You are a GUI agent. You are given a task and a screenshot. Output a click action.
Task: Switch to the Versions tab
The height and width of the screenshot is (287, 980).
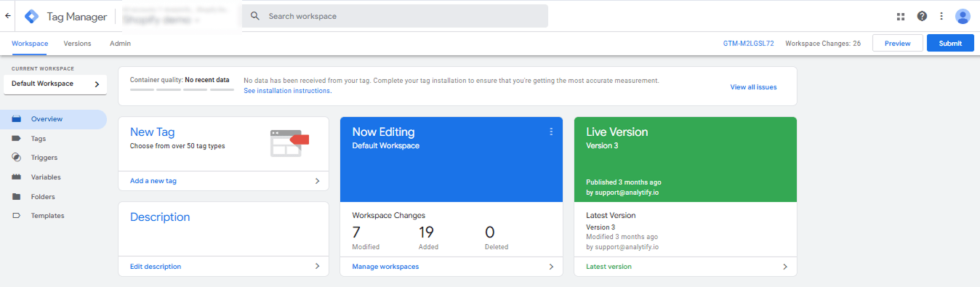pos(78,44)
